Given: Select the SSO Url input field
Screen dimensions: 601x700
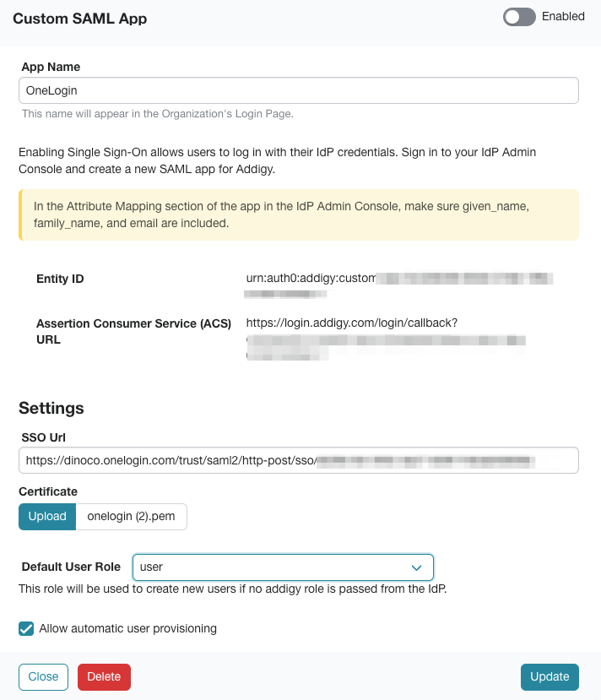Looking at the screenshot, I should pos(298,459).
